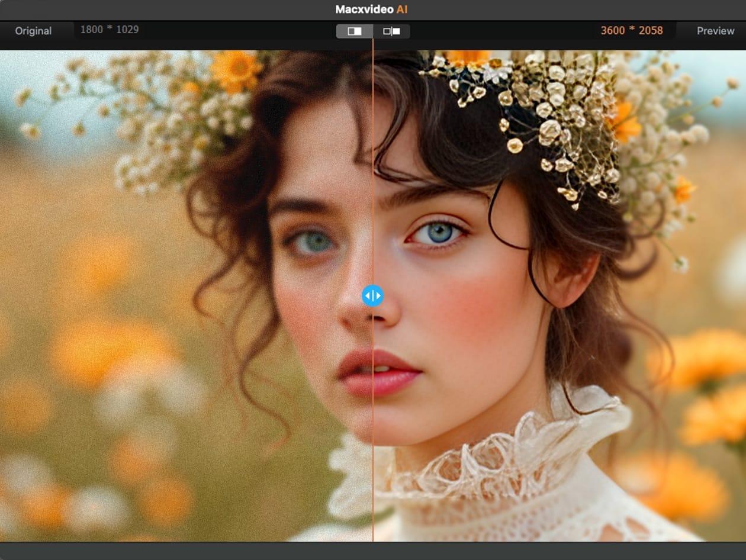This screenshot has height=560, width=746.
Task: Click the dark bottom status bar
Action: tap(373, 551)
